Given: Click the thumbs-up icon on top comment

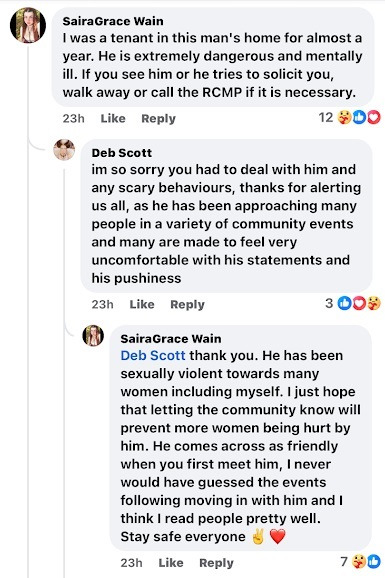Looking at the screenshot, I should click(359, 118).
